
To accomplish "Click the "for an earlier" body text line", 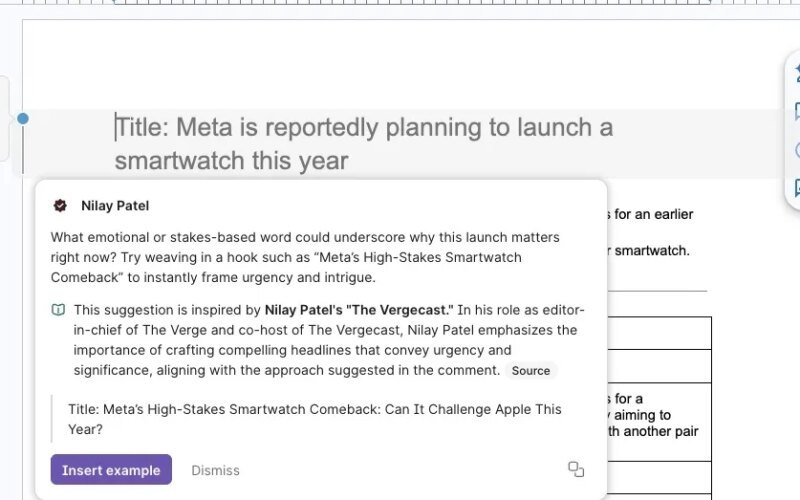I will 650,214.
